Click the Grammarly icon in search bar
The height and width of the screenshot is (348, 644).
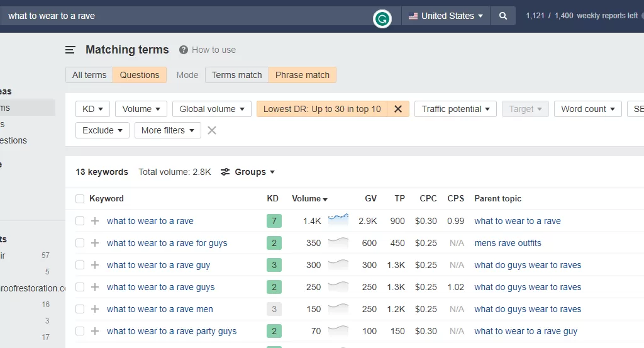[382, 19]
